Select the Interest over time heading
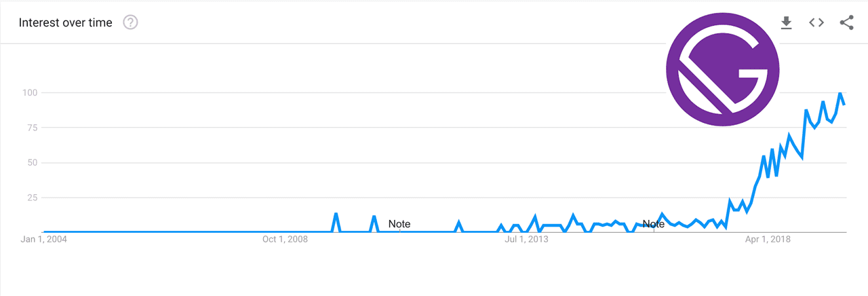The width and height of the screenshot is (868, 296). 65,22
